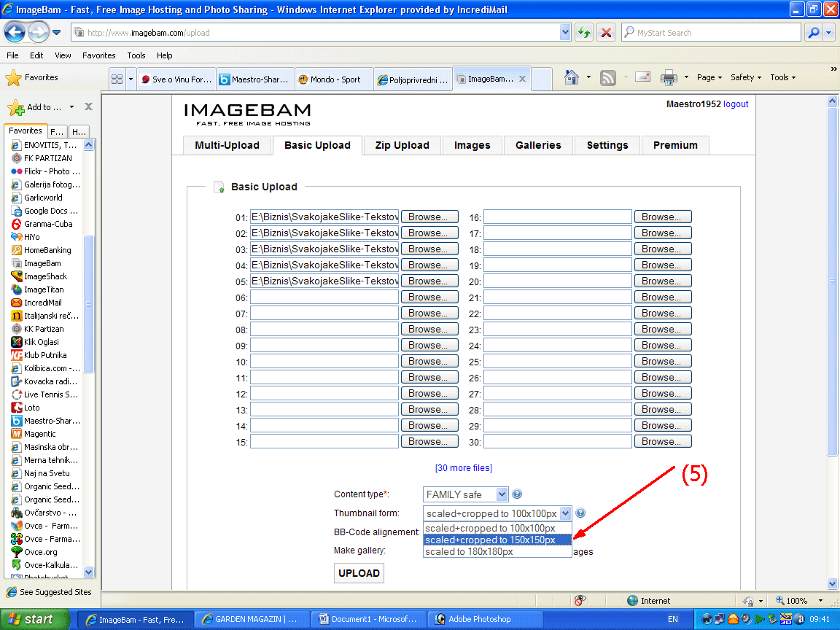The width and height of the screenshot is (840, 630).
Task: Go forward with the browser Forward arrow
Action: click(38, 33)
